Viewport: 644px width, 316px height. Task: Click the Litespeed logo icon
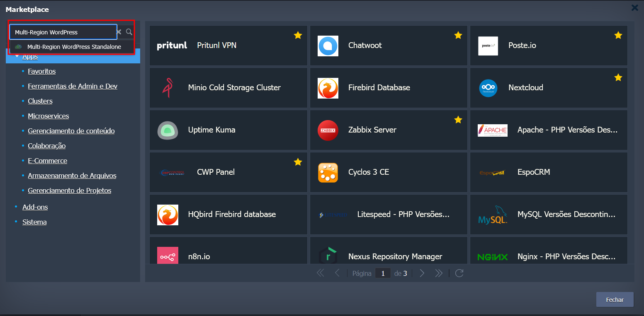point(333,215)
